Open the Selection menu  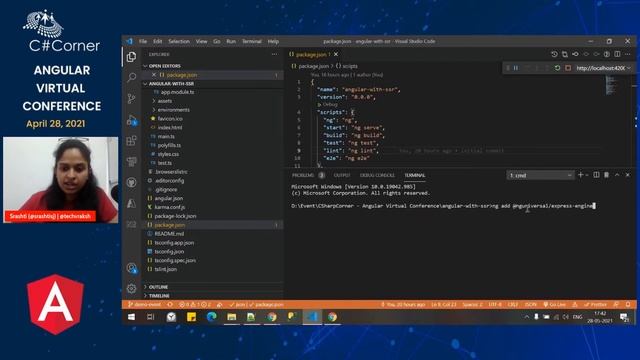[x=179, y=41]
